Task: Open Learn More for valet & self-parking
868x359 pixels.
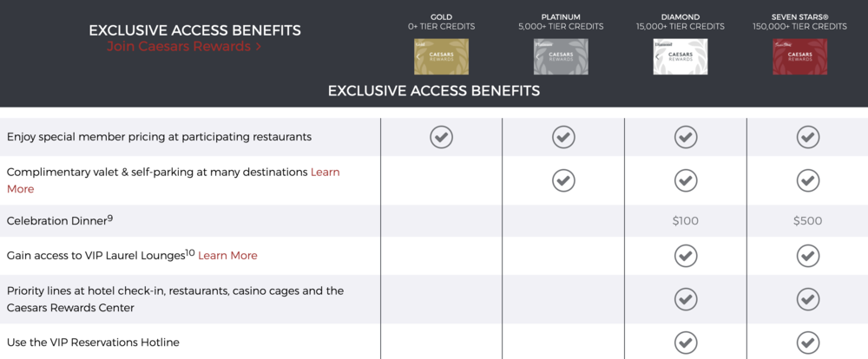Action: (x=325, y=172)
